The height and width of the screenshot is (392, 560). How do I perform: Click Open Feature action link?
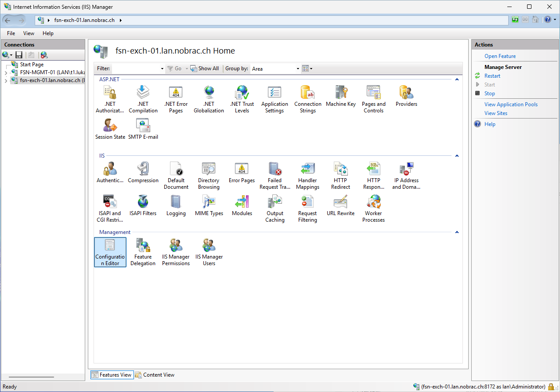pos(500,56)
